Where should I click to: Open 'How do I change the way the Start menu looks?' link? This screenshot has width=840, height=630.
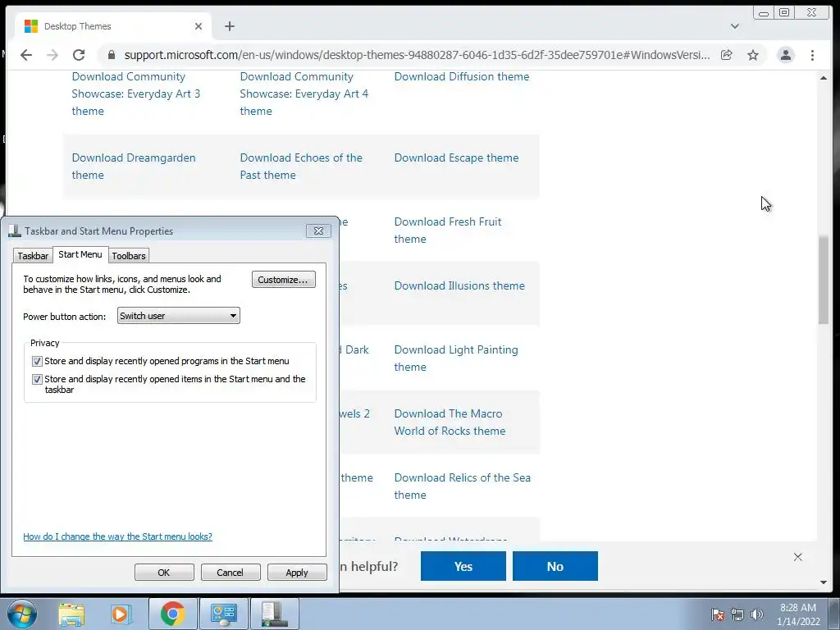tap(117, 536)
